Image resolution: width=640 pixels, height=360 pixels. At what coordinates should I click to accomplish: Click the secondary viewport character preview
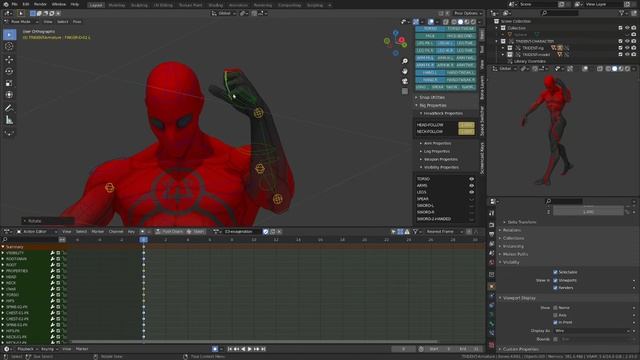pos(549,131)
